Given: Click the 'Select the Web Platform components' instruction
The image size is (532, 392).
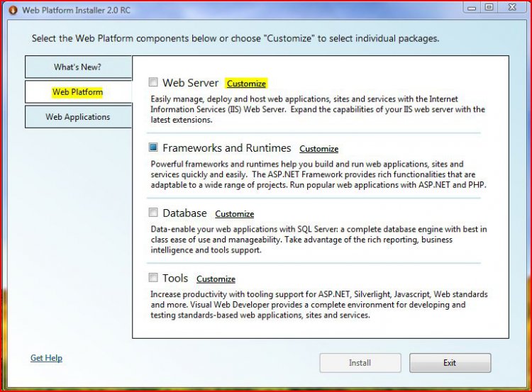Looking at the screenshot, I should (235, 38).
